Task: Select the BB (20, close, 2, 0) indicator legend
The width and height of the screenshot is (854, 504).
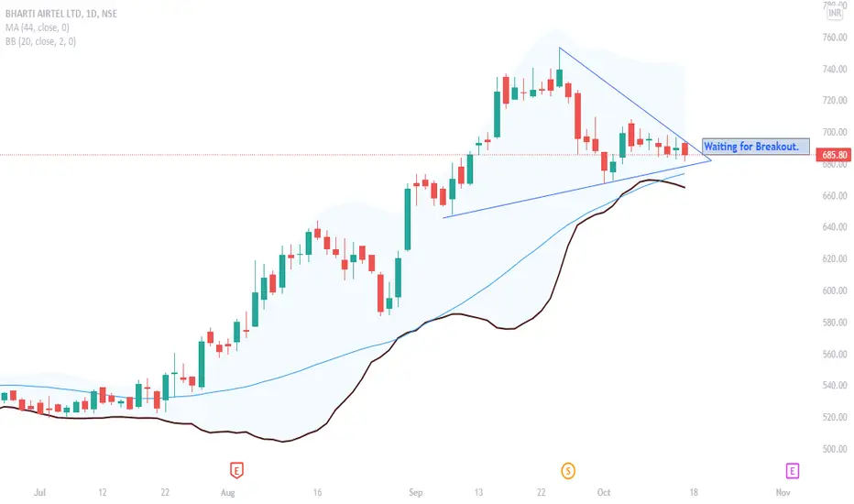Action: 40,41
